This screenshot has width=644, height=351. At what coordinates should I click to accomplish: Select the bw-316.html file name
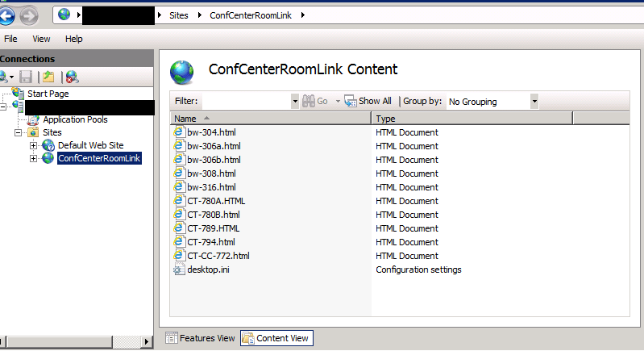211,187
